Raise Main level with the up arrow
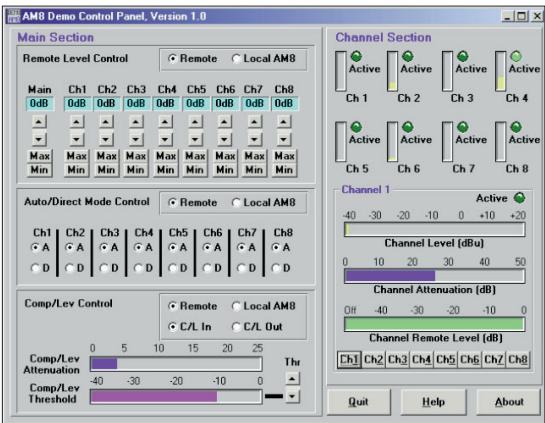 (x=39, y=122)
